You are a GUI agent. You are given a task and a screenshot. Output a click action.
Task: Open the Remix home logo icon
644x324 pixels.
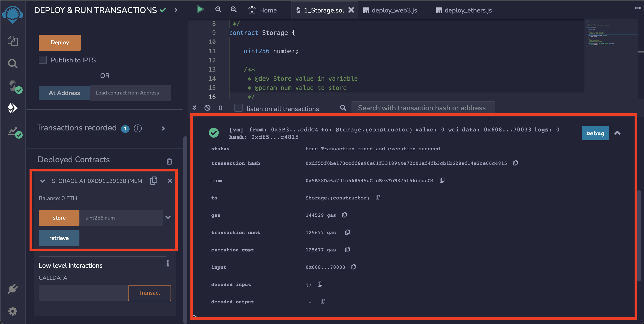[12, 14]
